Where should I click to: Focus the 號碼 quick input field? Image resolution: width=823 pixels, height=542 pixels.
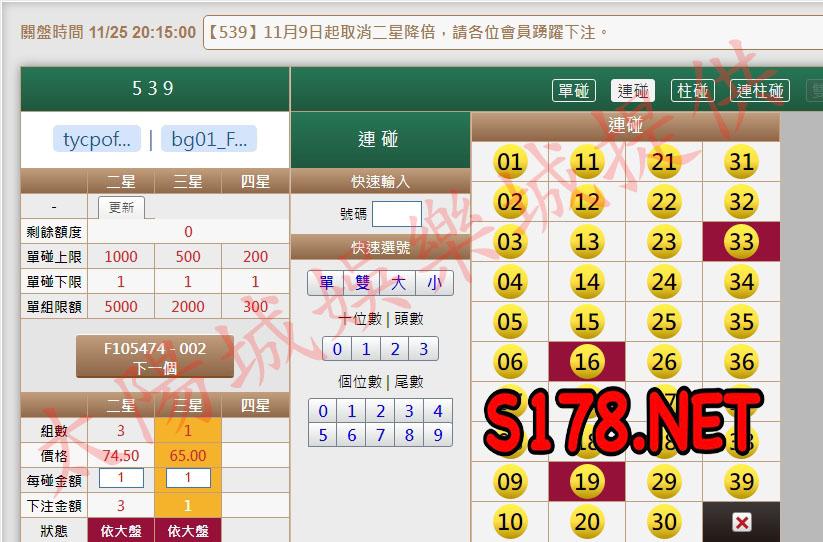coord(397,214)
